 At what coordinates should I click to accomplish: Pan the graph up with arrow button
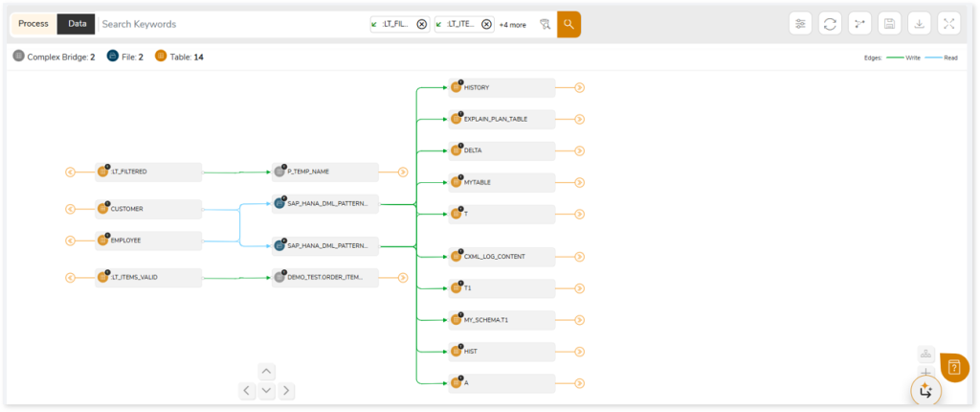pos(266,372)
